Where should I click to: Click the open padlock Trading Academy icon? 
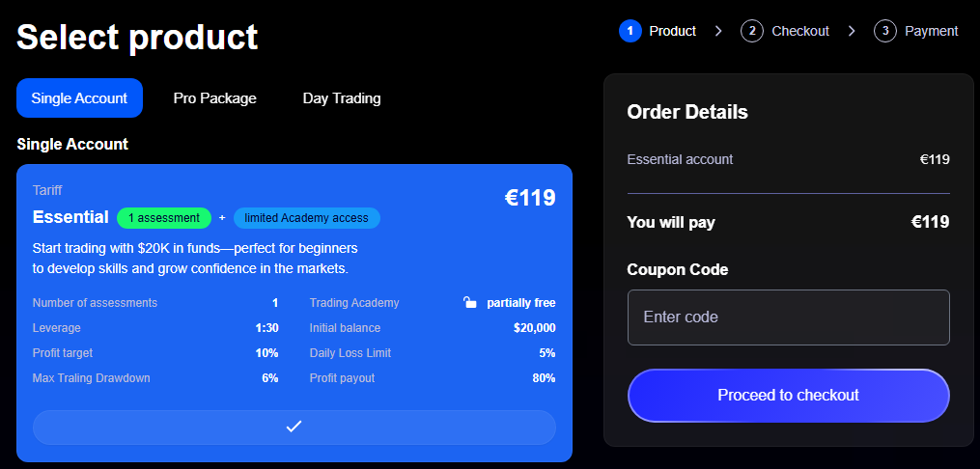[470, 303]
